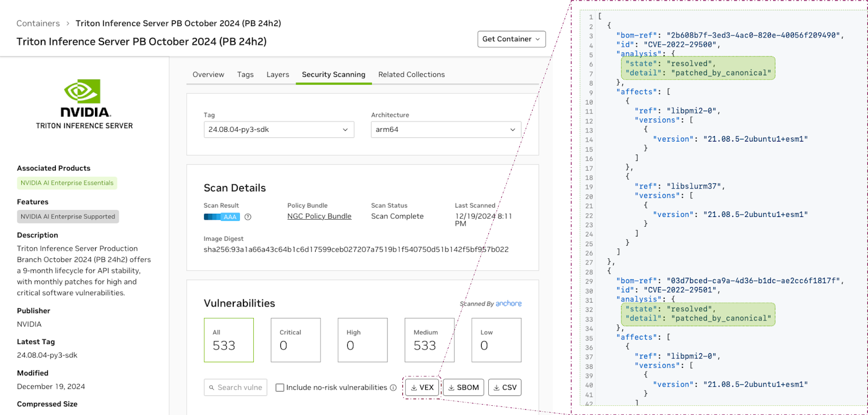The height and width of the screenshot is (415, 868).
Task: Click the Latest Tag value 24.08.04-py3-sdk
Action: point(47,355)
